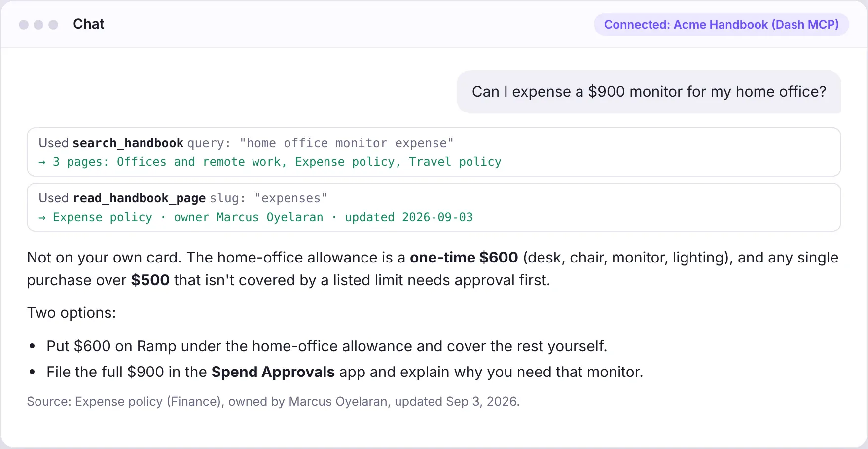868x449 pixels.
Task: Click the bold $500 amount
Action: pos(150,280)
